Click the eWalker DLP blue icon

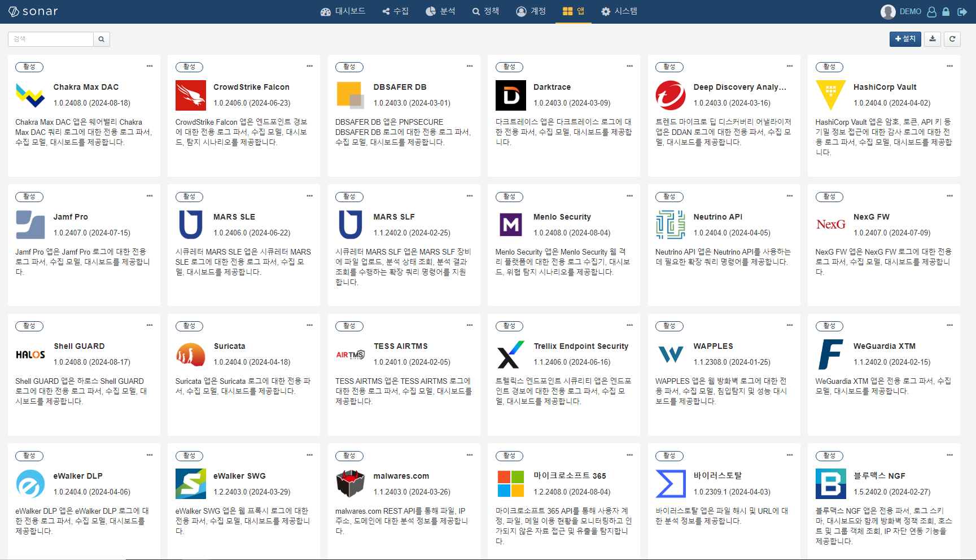pos(30,484)
